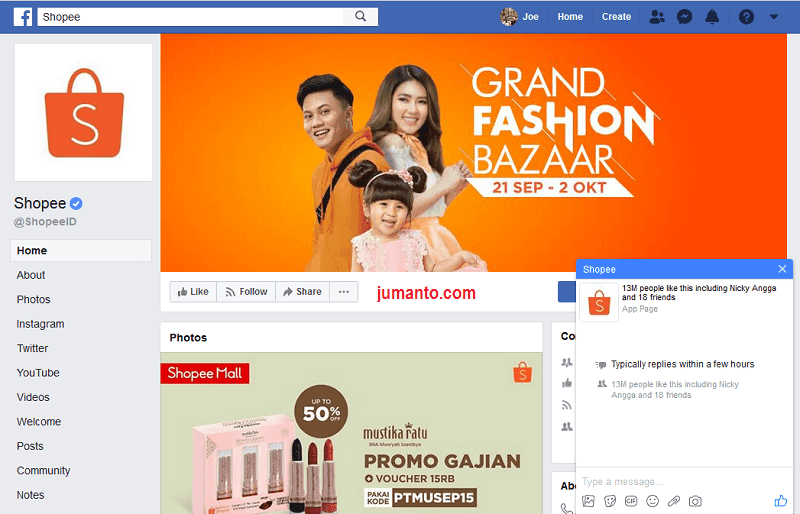Click the photo attach icon in chat
Image resolution: width=800 pixels, height=514 pixels.
588,501
